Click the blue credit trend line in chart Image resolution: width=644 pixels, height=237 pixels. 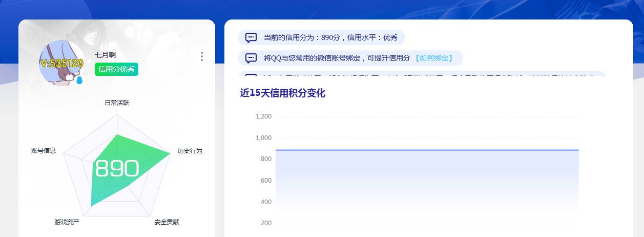(427, 150)
